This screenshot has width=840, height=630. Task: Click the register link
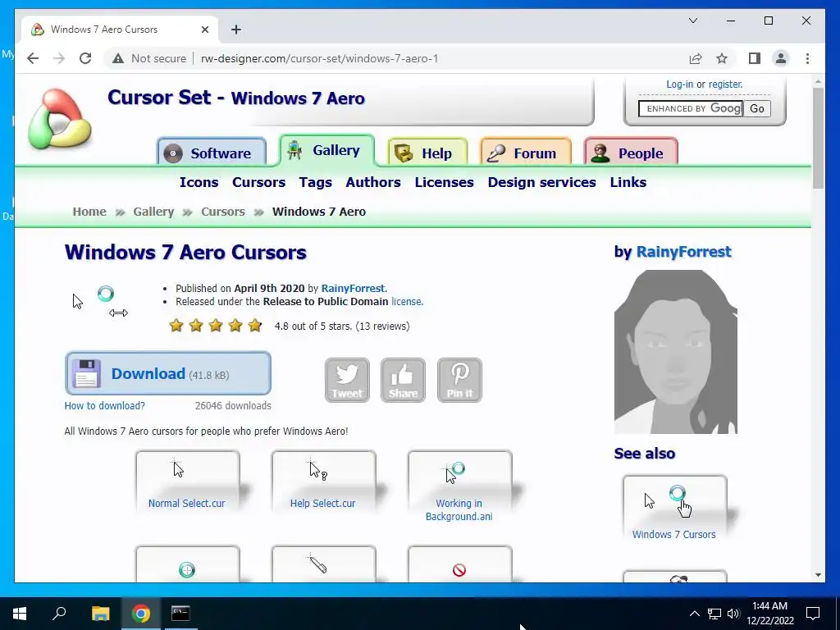(x=725, y=84)
